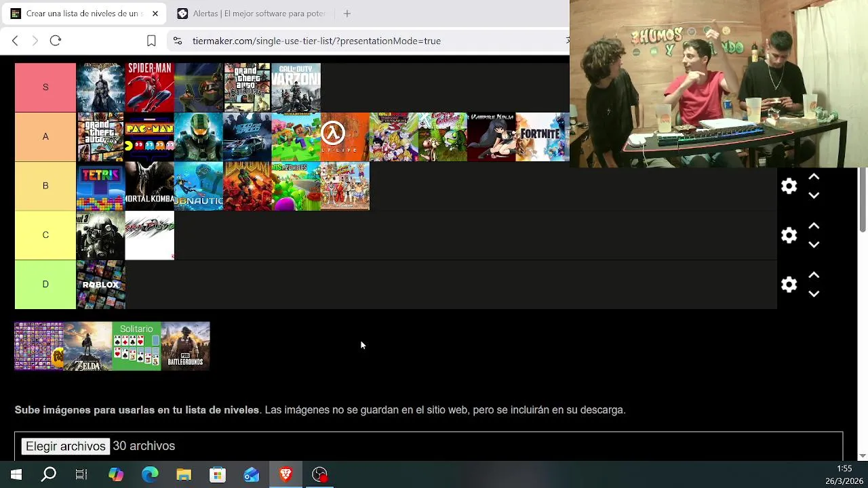Click the light yellow C tier label

(x=45, y=235)
